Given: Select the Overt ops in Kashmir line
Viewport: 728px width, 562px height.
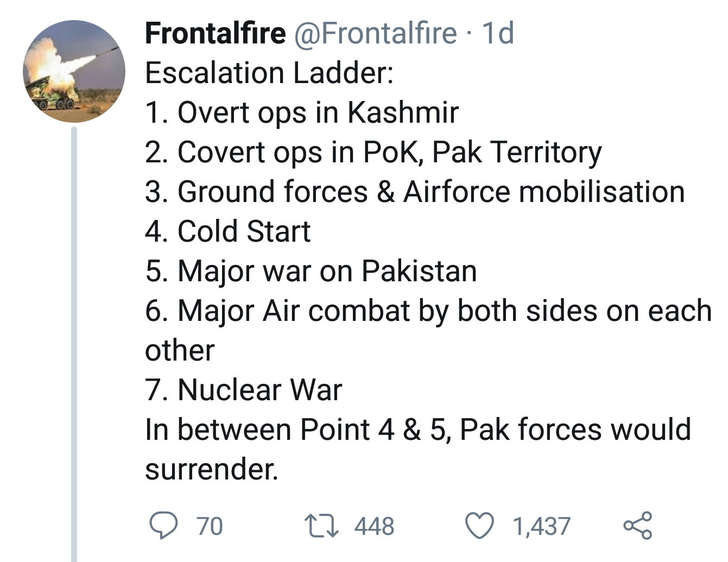Looking at the screenshot, I should 302,112.
